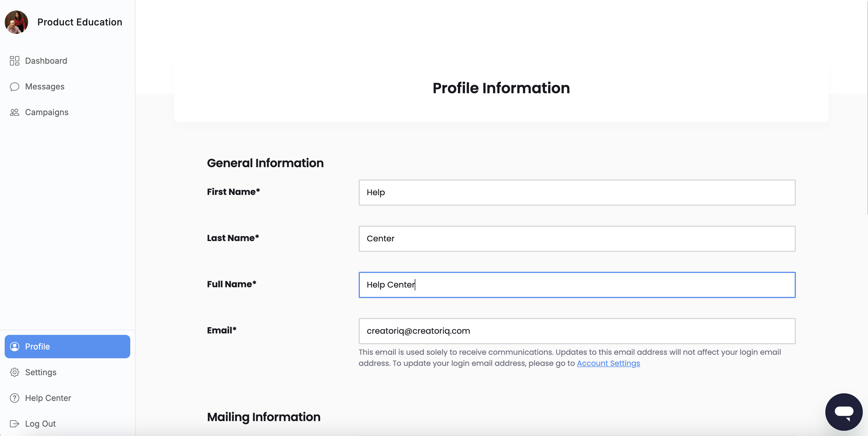Click into the Full Name field
The width and height of the screenshot is (868, 436).
tap(577, 285)
